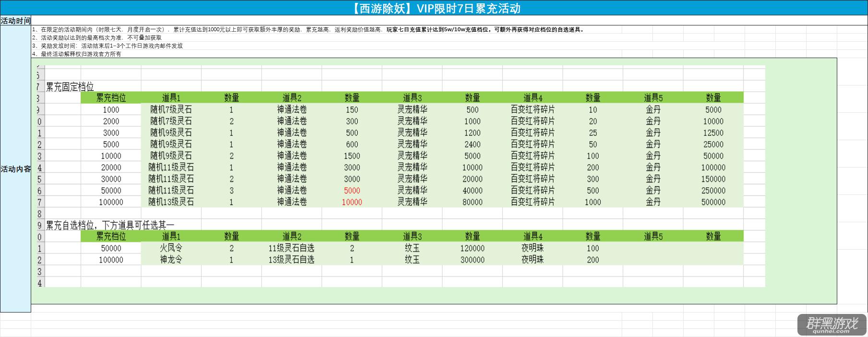Select the 百变红将碎片 quantity 1000
The height and width of the screenshot is (337, 868).
[x=593, y=202]
